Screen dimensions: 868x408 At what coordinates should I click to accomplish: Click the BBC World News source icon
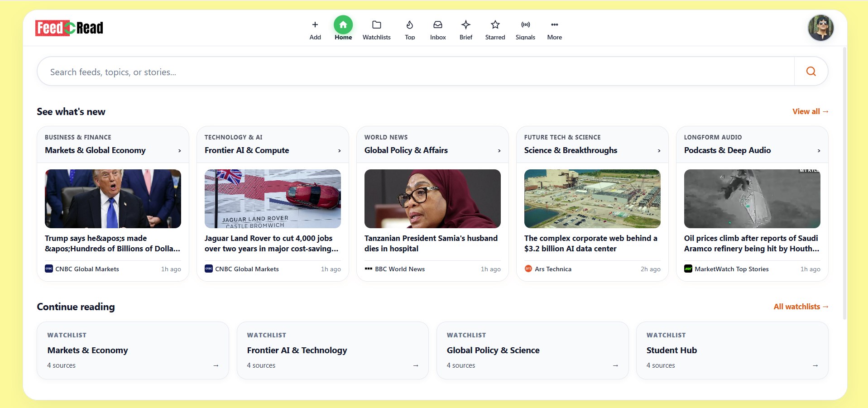click(369, 269)
